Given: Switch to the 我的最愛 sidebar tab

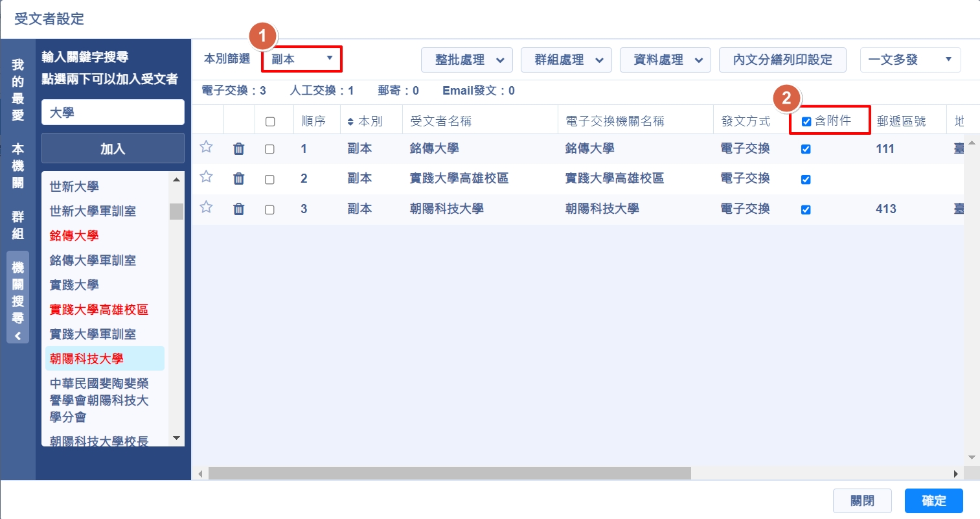Looking at the screenshot, I should [x=18, y=90].
